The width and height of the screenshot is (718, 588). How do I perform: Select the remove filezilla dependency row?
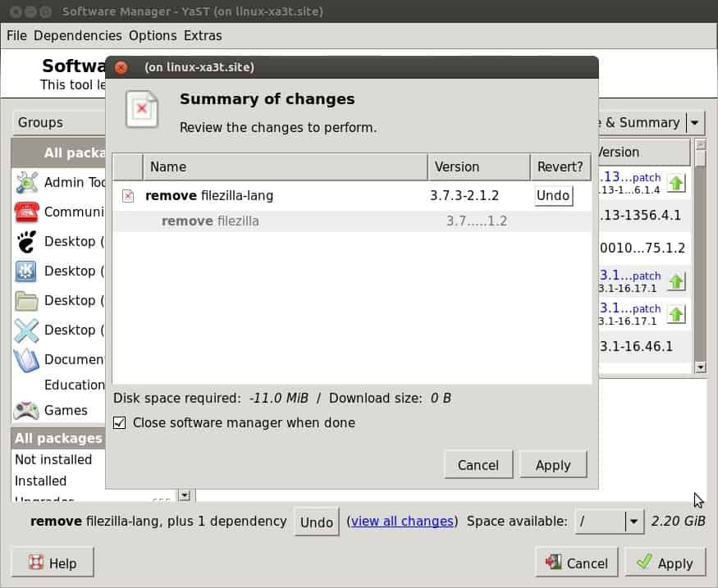pyautogui.click(x=352, y=221)
